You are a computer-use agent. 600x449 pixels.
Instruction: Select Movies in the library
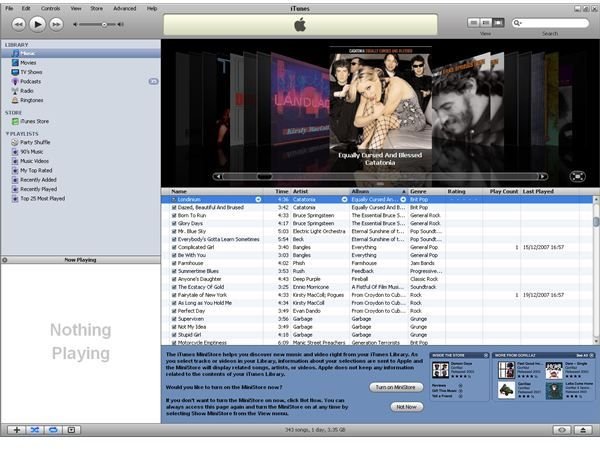[x=80, y=63]
